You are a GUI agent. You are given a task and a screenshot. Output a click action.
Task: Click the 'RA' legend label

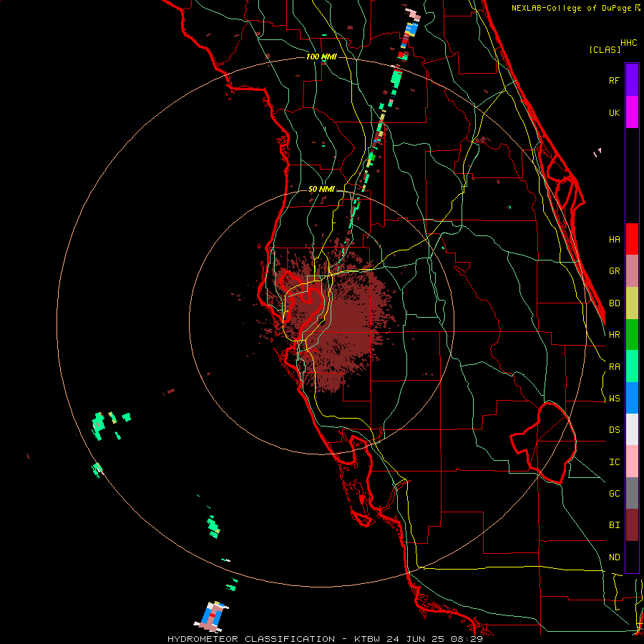614,367
